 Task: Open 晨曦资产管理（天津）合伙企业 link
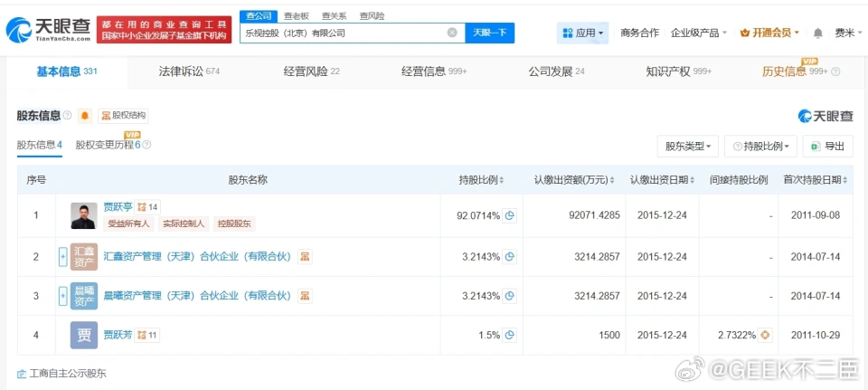(198, 296)
